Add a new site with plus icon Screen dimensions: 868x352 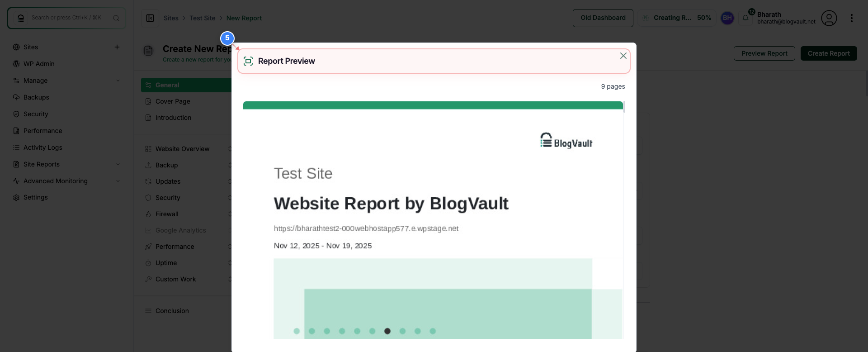[117, 47]
